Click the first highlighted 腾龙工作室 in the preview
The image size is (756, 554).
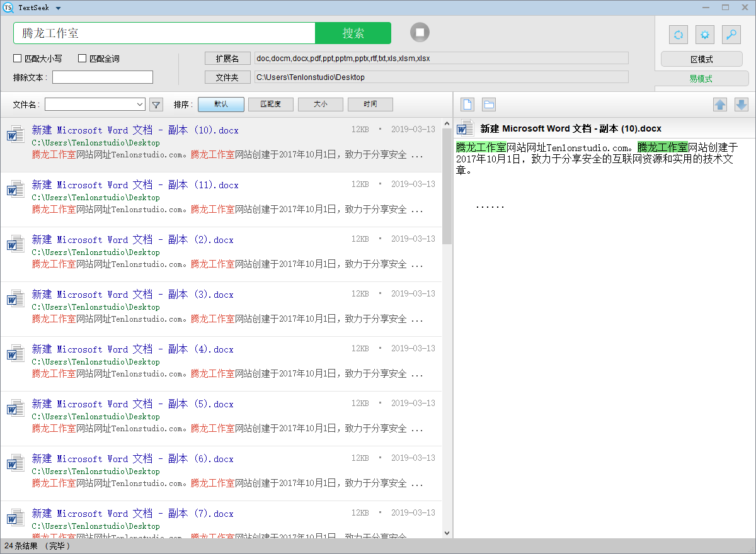click(481, 147)
